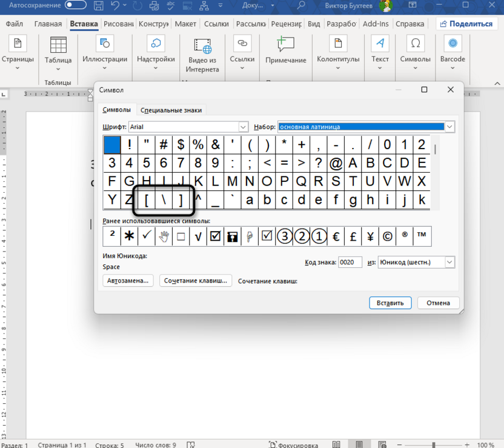Click the title bar search magnifier
The image size is (504, 448).
[x=301, y=5]
